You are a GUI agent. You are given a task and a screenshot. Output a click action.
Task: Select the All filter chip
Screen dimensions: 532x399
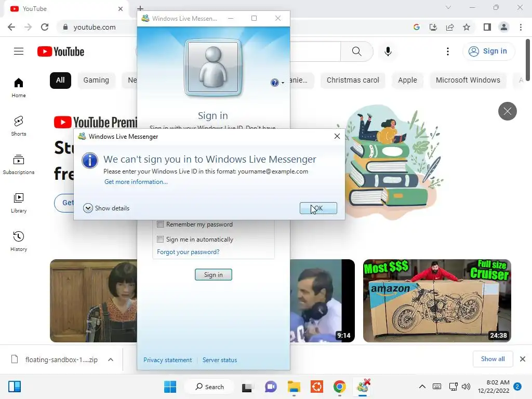point(60,81)
